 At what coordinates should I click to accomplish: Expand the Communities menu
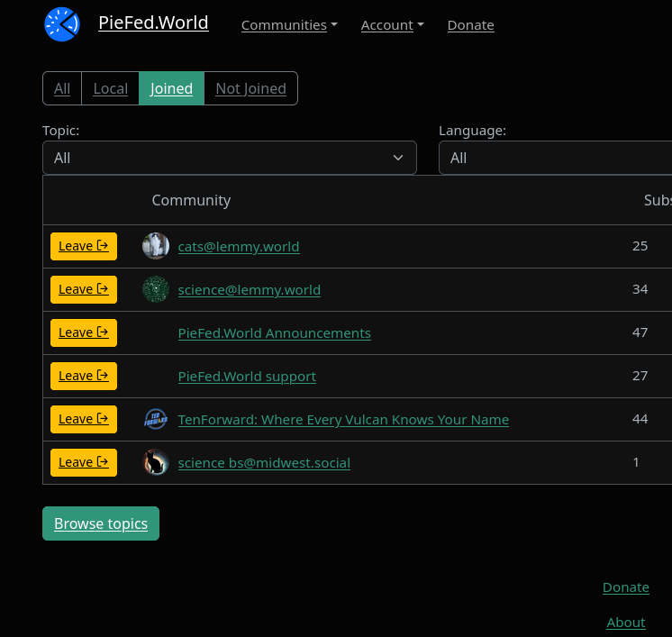[289, 25]
